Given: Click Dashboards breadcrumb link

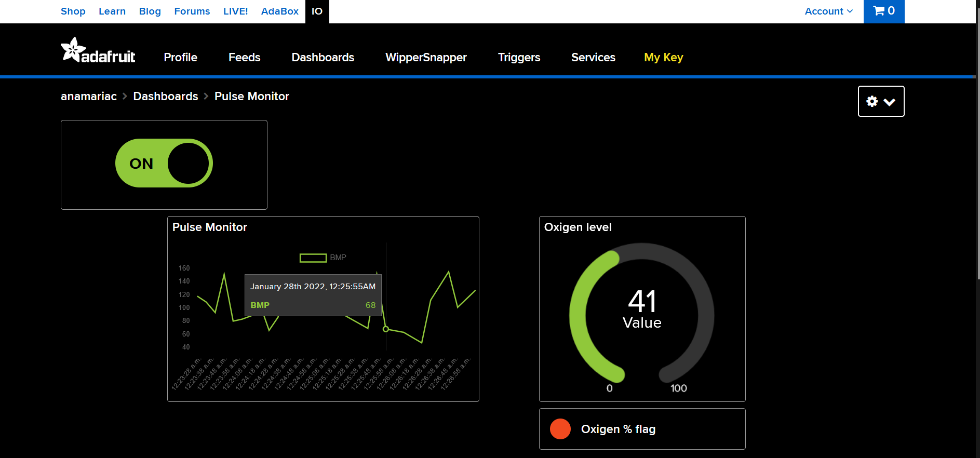Looking at the screenshot, I should point(166,96).
